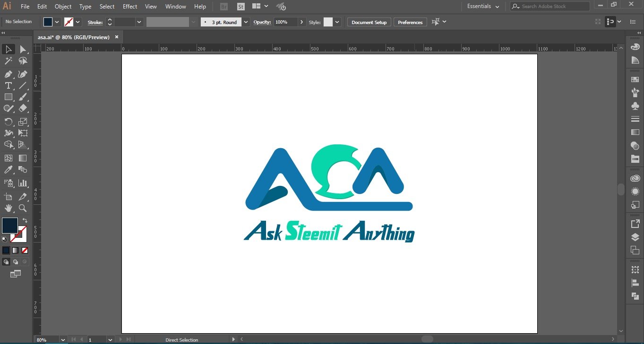644x344 pixels.
Task: Select the Pen tool
Action: tap(8, 74)
